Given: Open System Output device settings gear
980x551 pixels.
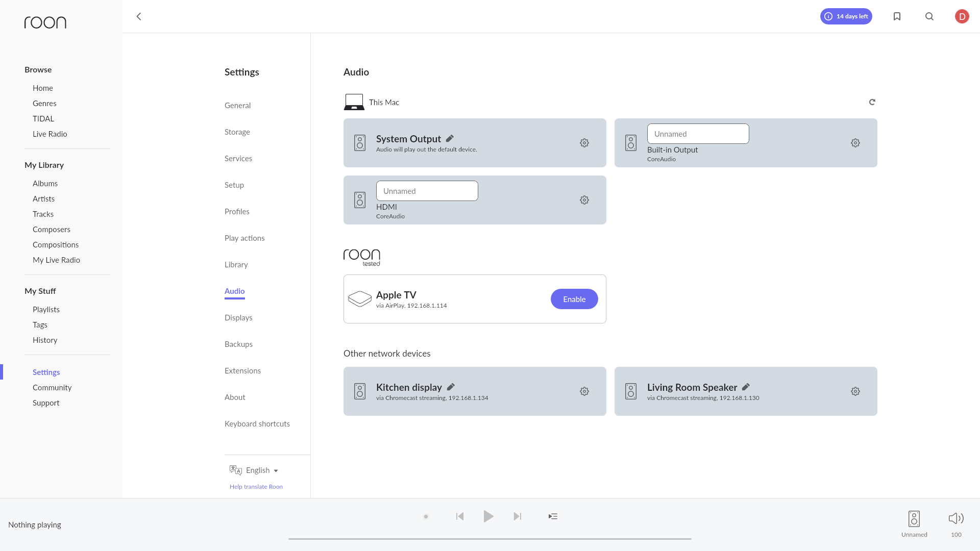Looking at the screenshot, I should point(584,143).
